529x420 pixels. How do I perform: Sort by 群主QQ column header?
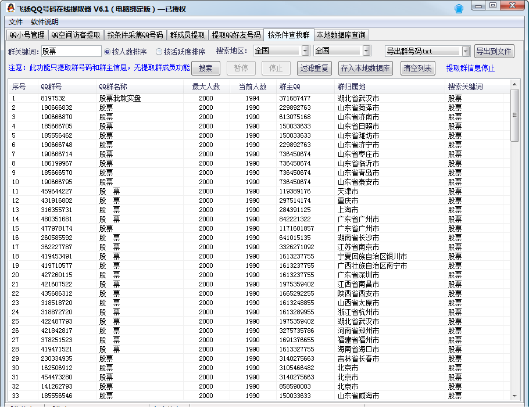pos(305,87)
